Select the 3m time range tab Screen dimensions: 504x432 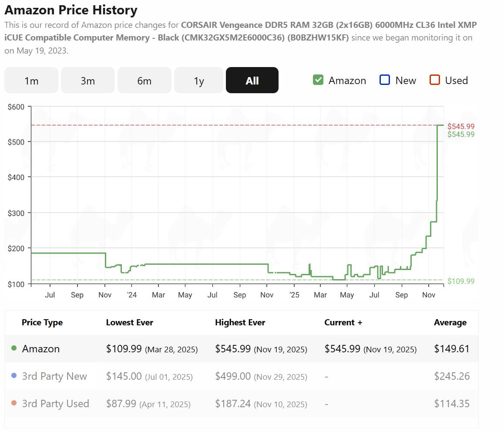(88, 81)
